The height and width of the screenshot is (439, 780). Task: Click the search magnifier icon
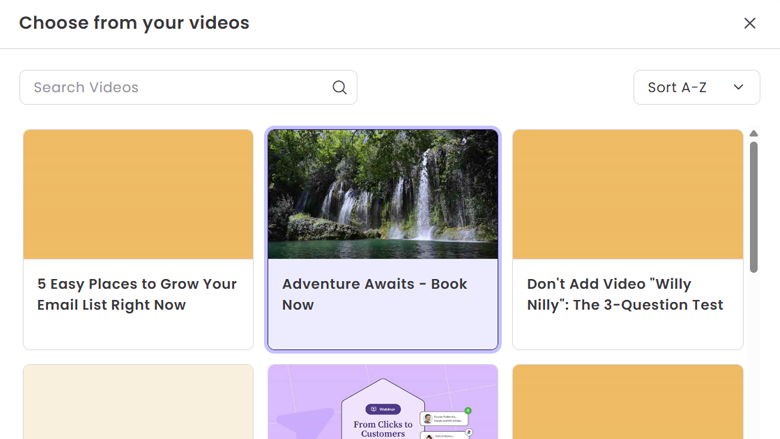coord(339,88)
